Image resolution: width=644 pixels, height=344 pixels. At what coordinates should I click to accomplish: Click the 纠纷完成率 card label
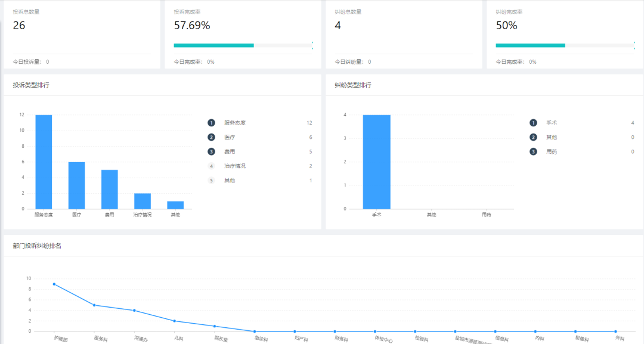(x=509, y=11)
